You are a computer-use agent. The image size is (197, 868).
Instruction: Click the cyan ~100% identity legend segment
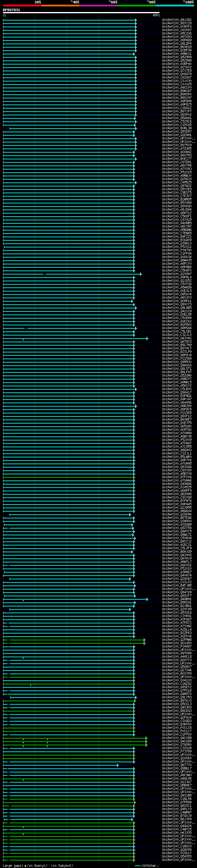point(175,6)
